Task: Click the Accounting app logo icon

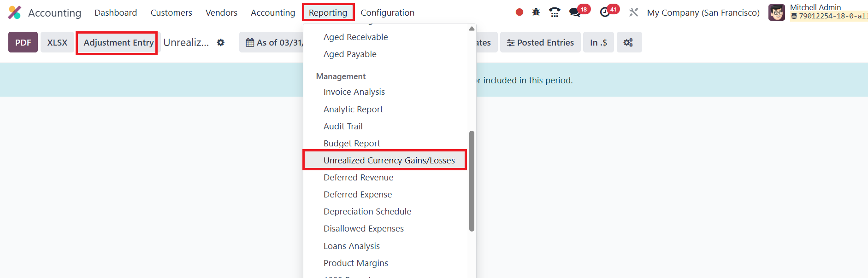Action: pyautogui.click(x=15, y=12)
